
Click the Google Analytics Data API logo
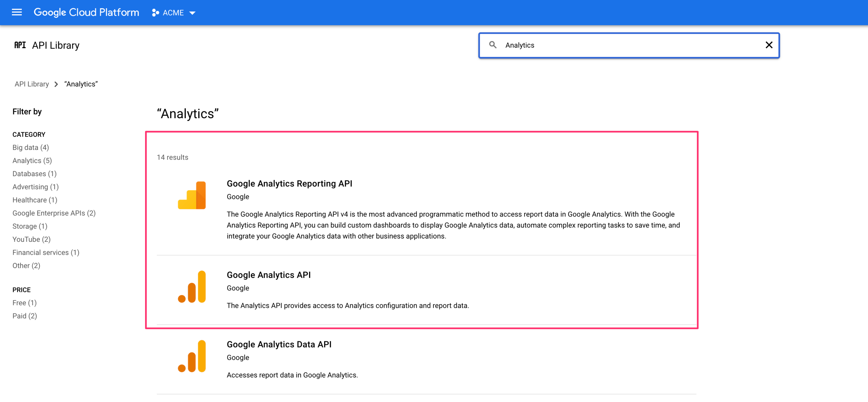click(192, 356)
